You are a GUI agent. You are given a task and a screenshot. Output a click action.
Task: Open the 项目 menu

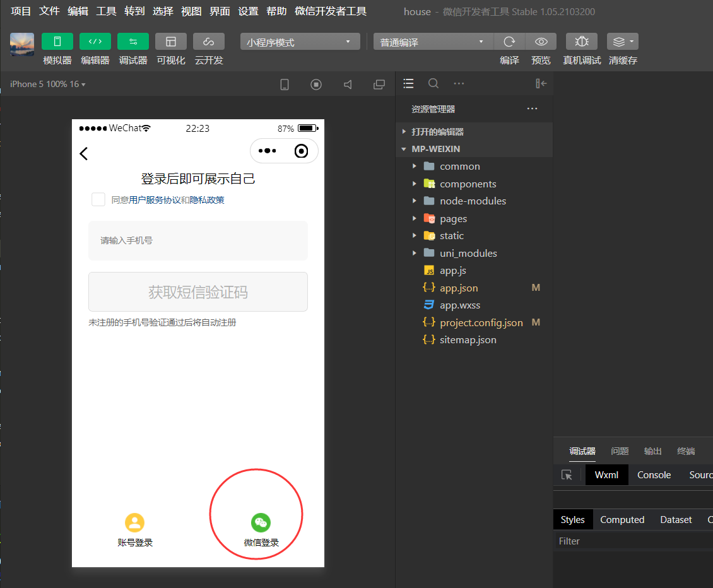point(21,11)
